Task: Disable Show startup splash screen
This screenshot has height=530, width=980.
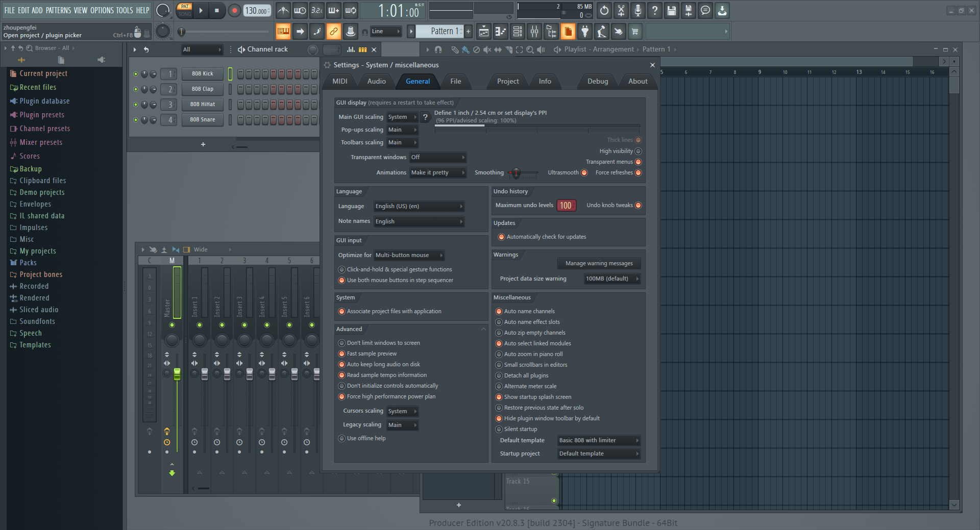Action: click(x=499, y=397)
